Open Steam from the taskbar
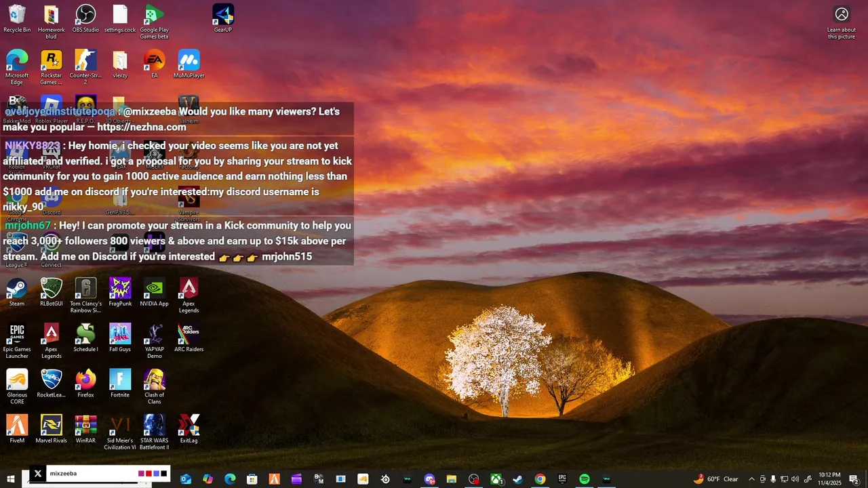This screenshot has width=868, height=488. point(518,479)
